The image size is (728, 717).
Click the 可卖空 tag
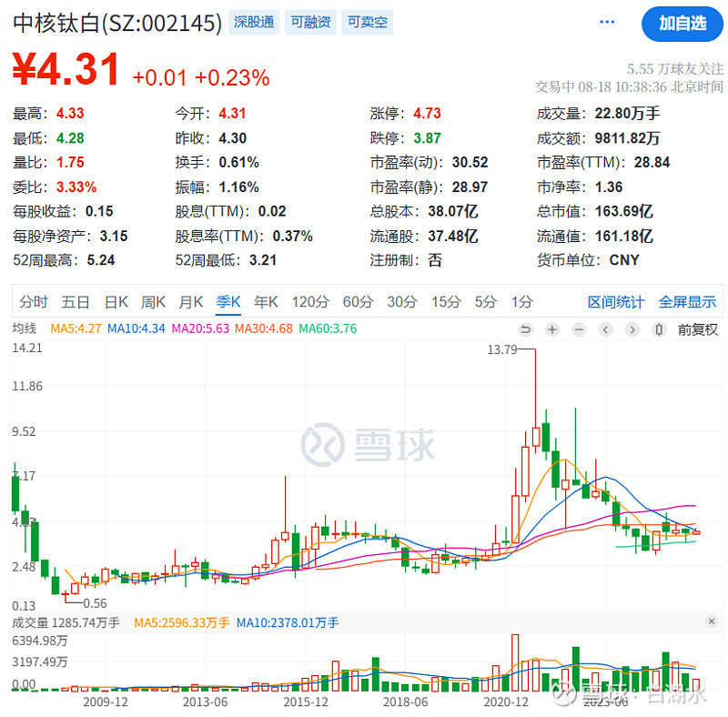[x=368, y=22]
